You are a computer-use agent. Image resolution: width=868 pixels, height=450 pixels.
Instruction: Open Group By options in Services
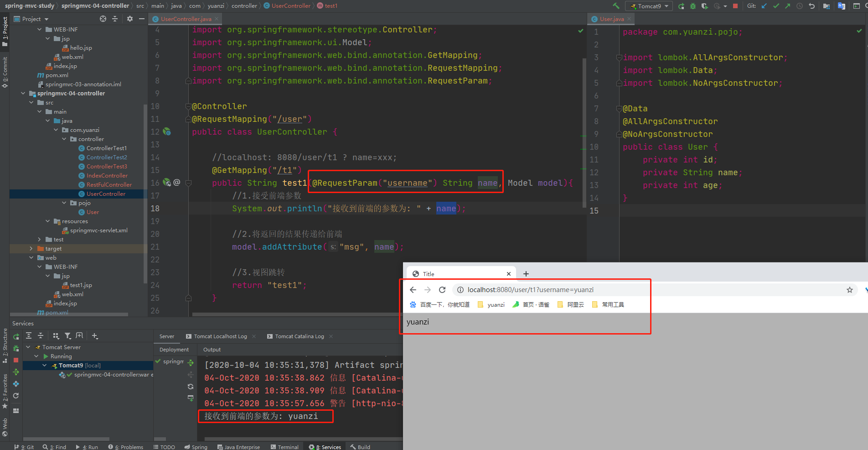pos(56,336)
